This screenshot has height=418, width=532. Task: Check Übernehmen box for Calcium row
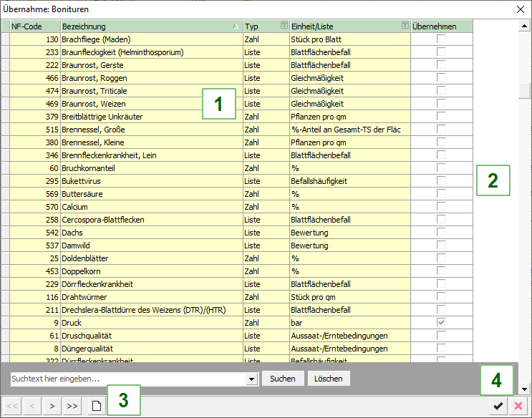coord(441,207)
